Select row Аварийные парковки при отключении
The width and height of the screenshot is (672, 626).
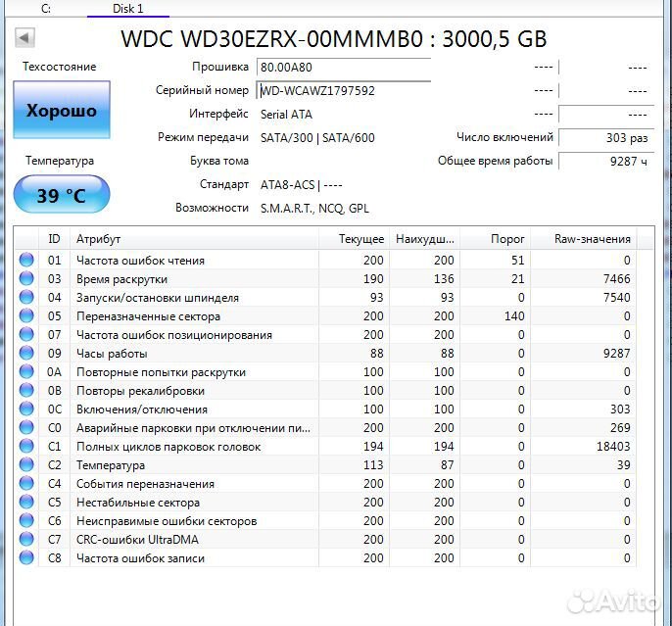tap(325, 427)
